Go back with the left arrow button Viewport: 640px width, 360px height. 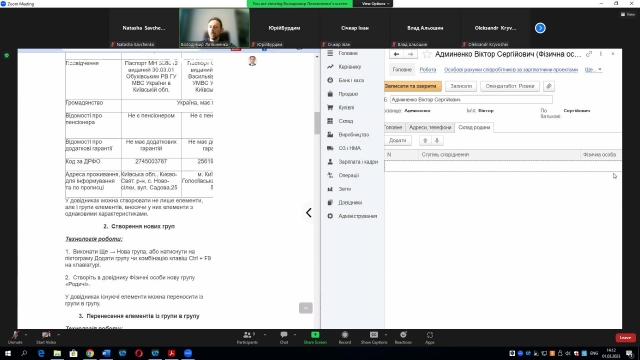396,54
